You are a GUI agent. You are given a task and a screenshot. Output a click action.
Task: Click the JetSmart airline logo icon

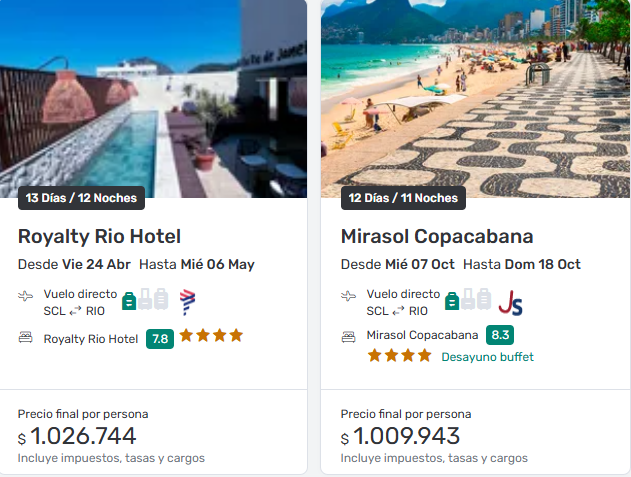510,301
